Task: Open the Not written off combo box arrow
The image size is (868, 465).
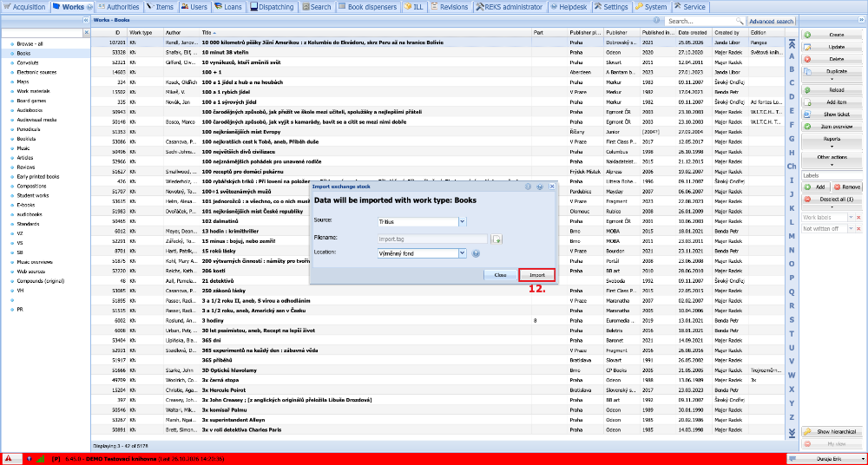Action: [851, 229]
